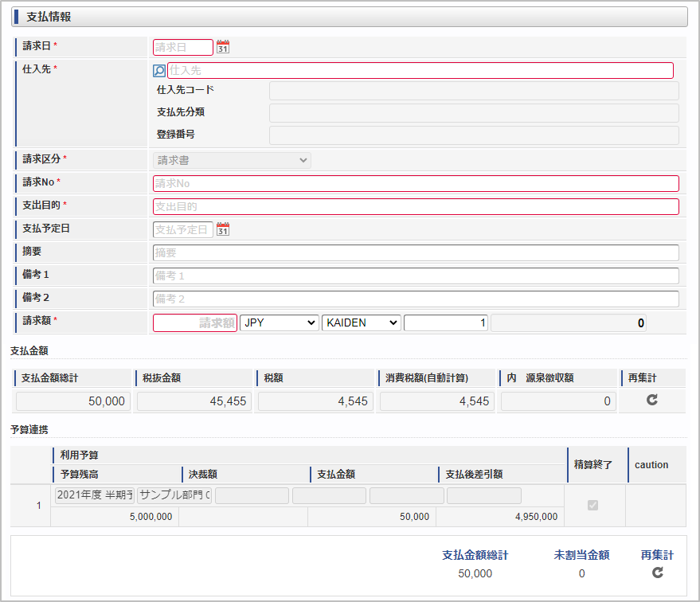Viewport: 700px width, 602px height.
Task: Click the 仕入先 input field
Action: (420, 71)
